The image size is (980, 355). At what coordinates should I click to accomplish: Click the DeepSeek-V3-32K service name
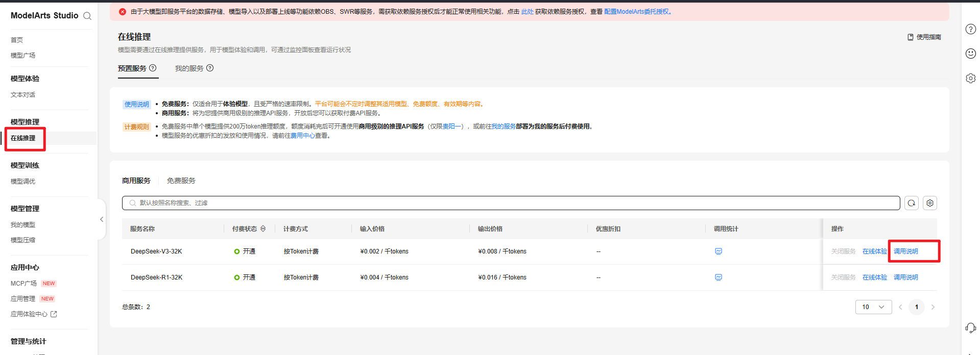[156, 251]
